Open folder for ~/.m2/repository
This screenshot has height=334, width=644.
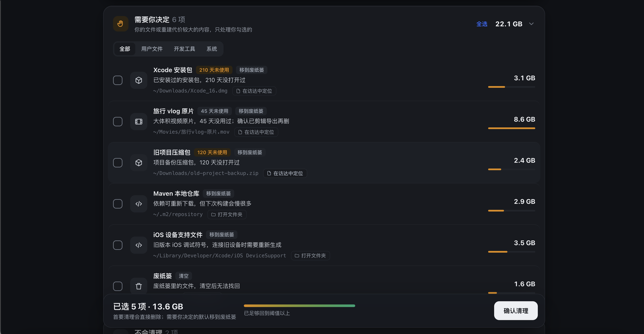click(x=227, y=214)
